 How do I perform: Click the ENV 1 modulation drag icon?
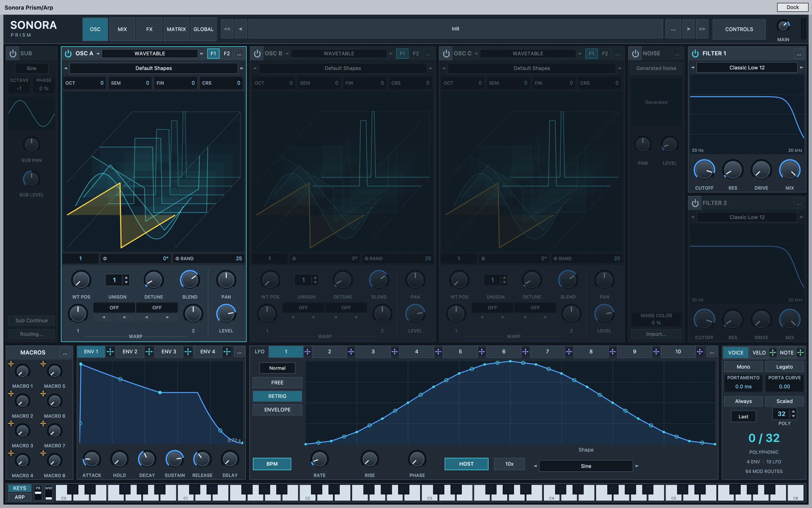(110, 352)
